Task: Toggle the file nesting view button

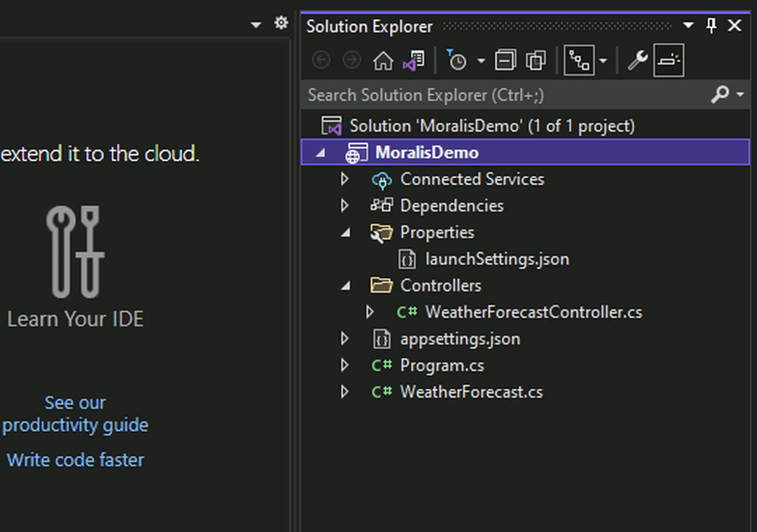Action: click(579, 60)
